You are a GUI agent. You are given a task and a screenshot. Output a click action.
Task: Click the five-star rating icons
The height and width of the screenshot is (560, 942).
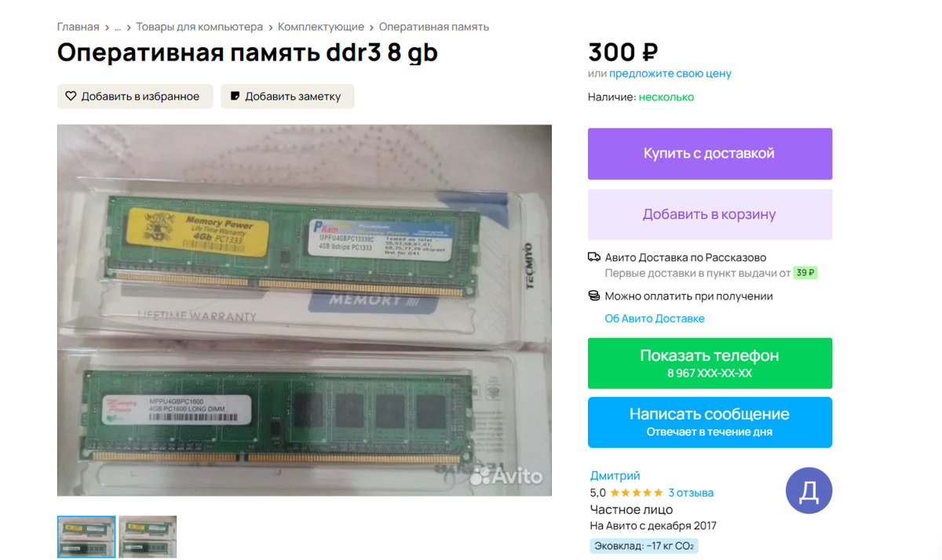click(x=637, y=493)
